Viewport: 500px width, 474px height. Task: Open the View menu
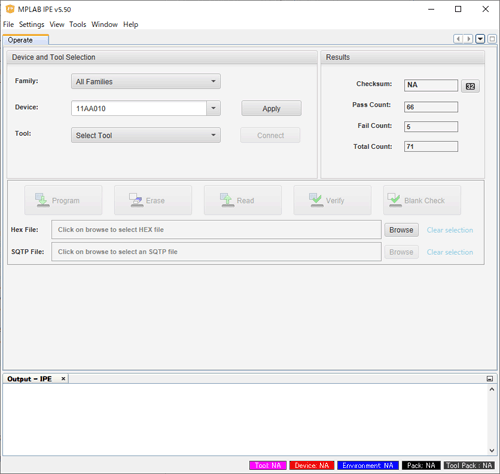[57, 24]
